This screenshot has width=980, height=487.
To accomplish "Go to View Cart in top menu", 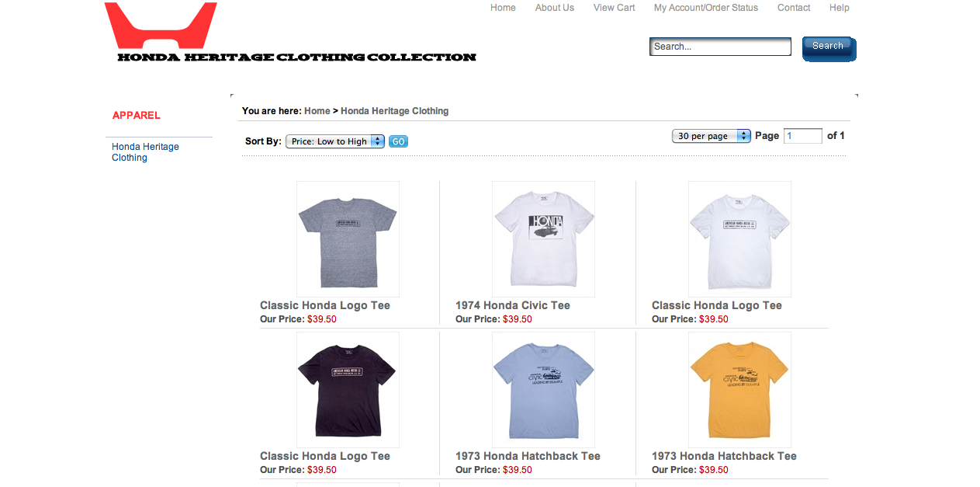I will click(615, 8).
